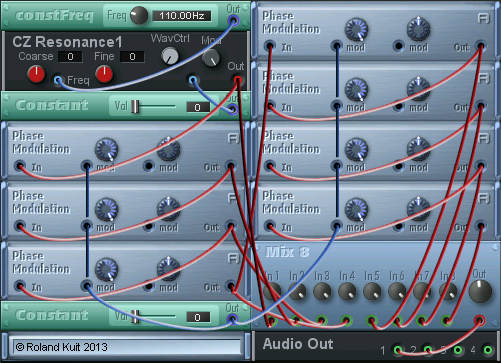Screen dimensions: 501x363
Task: Click Audio Out jack 1
Action: tap(397, 350)
